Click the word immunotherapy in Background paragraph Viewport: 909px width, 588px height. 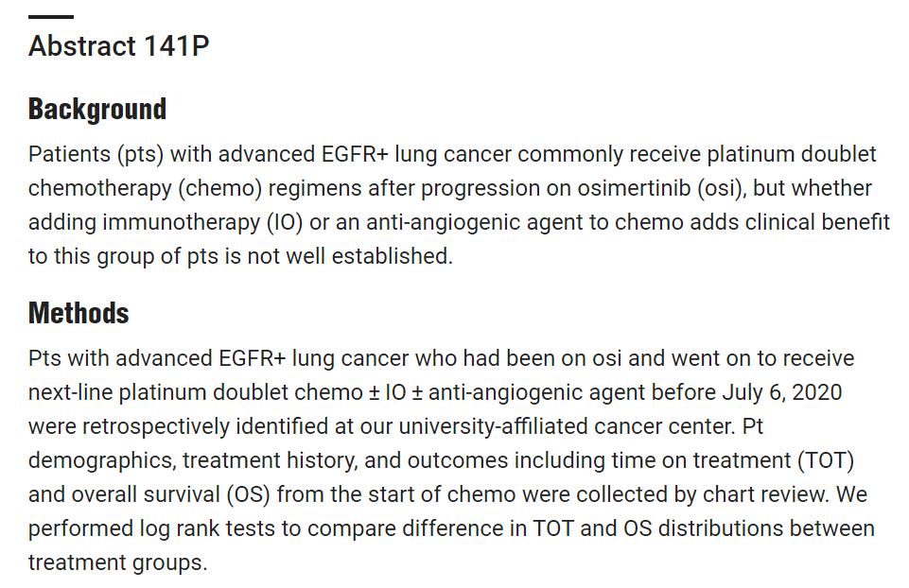(x=182, y=222)
